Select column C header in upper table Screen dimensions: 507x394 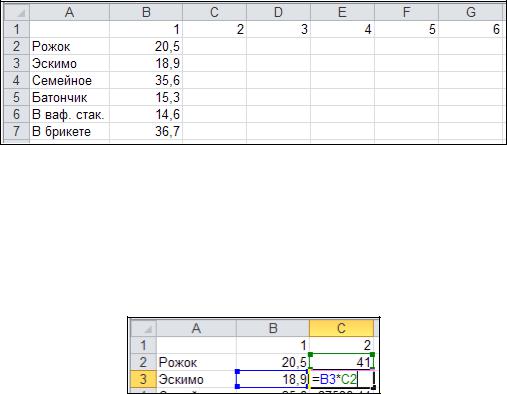[x=214, y=12]
